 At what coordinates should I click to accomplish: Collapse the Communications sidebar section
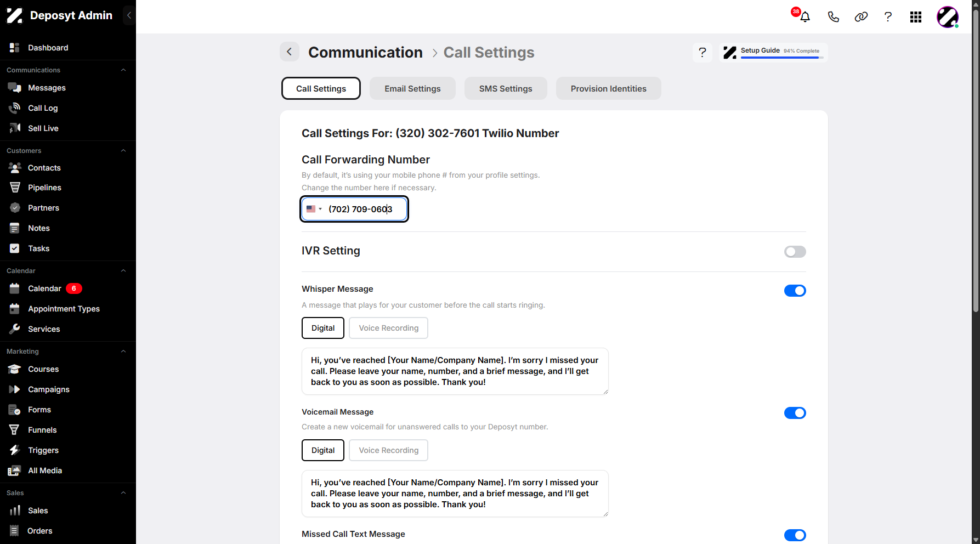[123, 70]
